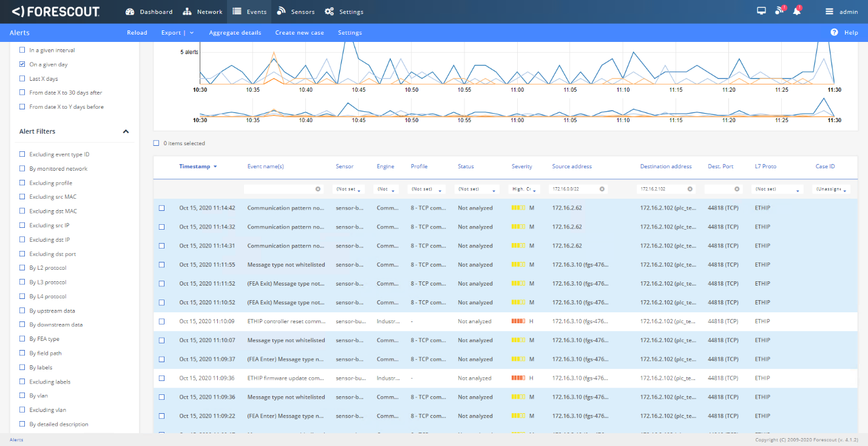Check the 'By FEA type' filter
Image resolution: width=868 pixels, height=446 pixels.
coord(22,339)
